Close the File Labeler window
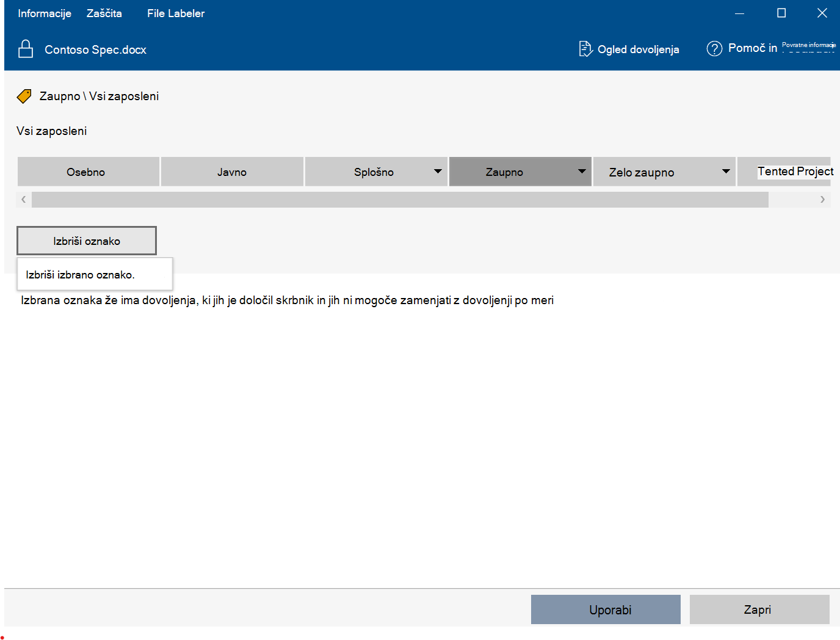The width and height of the screenshot is (840, 640). click(822, 13)
